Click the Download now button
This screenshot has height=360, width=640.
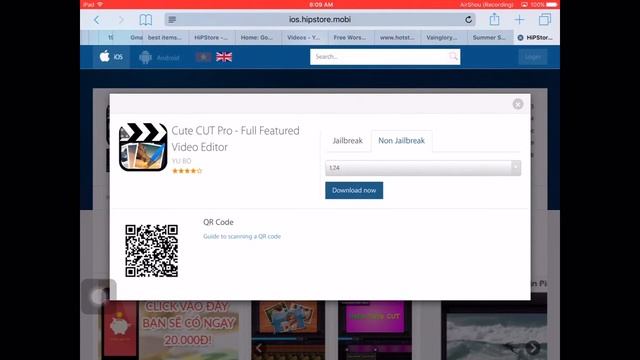click(354, 190)
